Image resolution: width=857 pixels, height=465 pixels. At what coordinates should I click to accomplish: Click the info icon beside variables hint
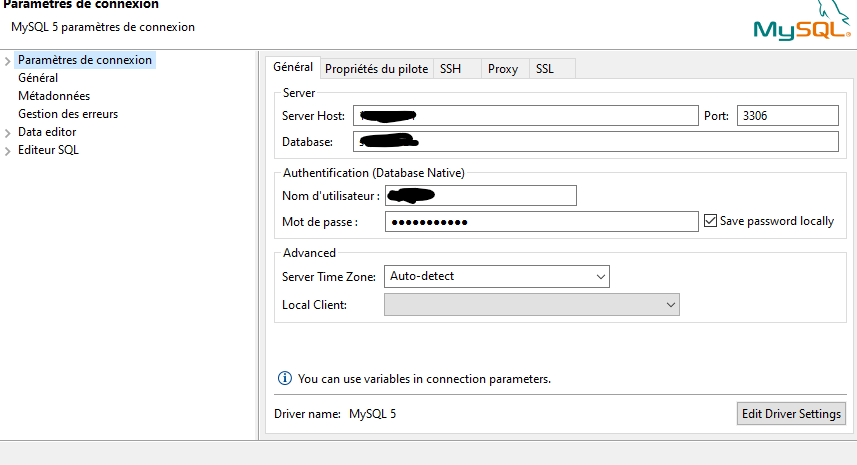click(x=285, y=378)
